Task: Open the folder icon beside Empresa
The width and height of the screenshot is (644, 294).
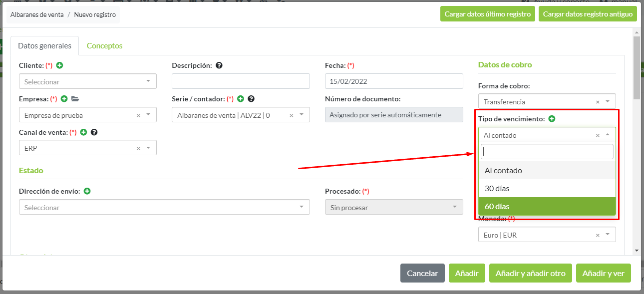Action: pyautogui.click(x=75, y=99)
